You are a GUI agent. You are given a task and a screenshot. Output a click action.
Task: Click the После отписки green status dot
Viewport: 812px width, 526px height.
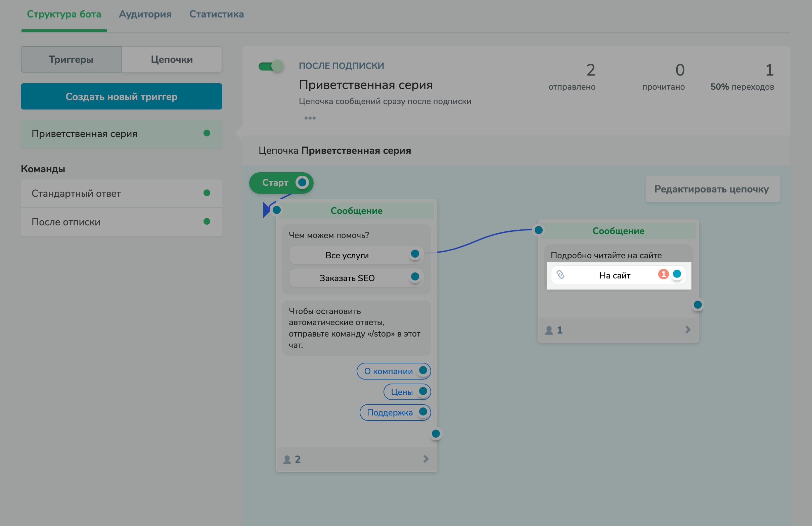pos(207,222)
